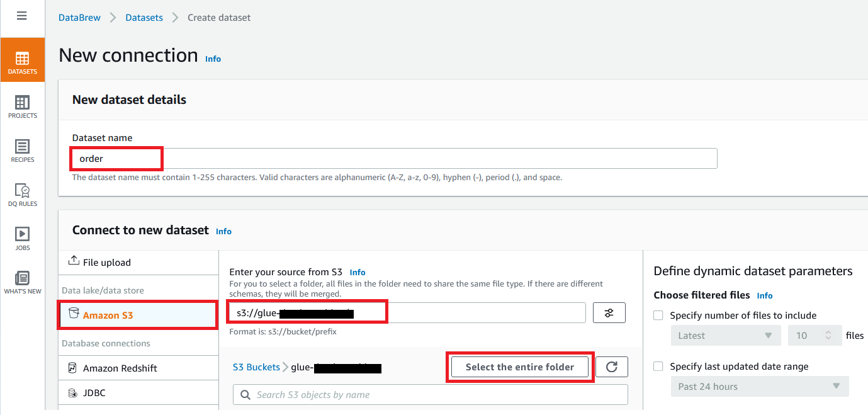Open Recipes from the sidebar

pyautogui.click(x=22, y=151)
